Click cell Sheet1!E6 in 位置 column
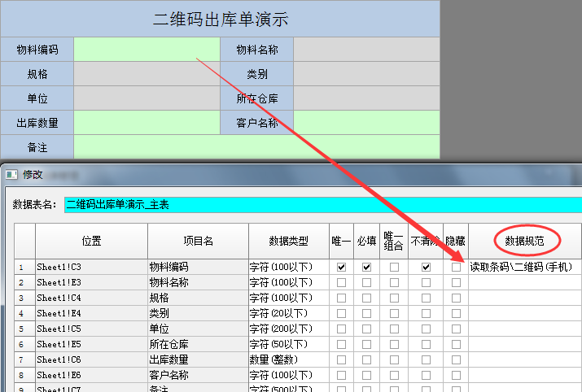Viewport: 582px width, 392px height. (x=91, y=375)
